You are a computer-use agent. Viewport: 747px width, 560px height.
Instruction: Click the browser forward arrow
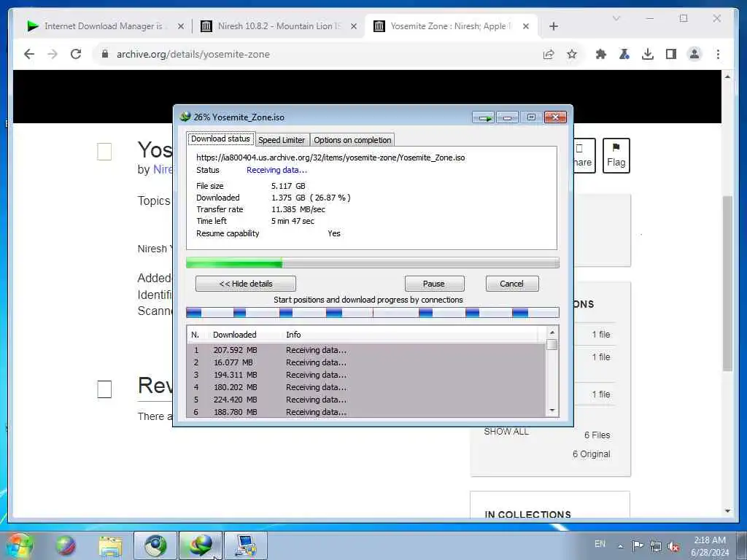pyautogui.click(x=53, y=54)
